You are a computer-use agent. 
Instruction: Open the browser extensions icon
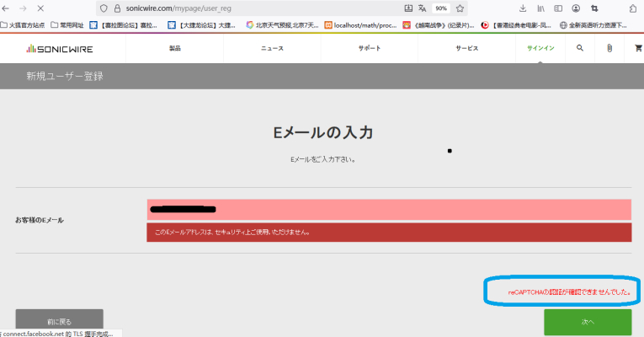(632, 8)
